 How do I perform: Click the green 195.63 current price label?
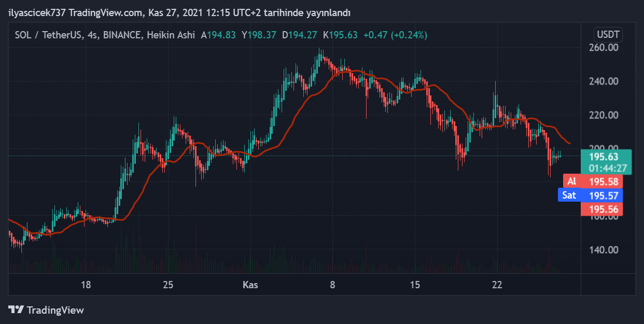coord(606,156)
